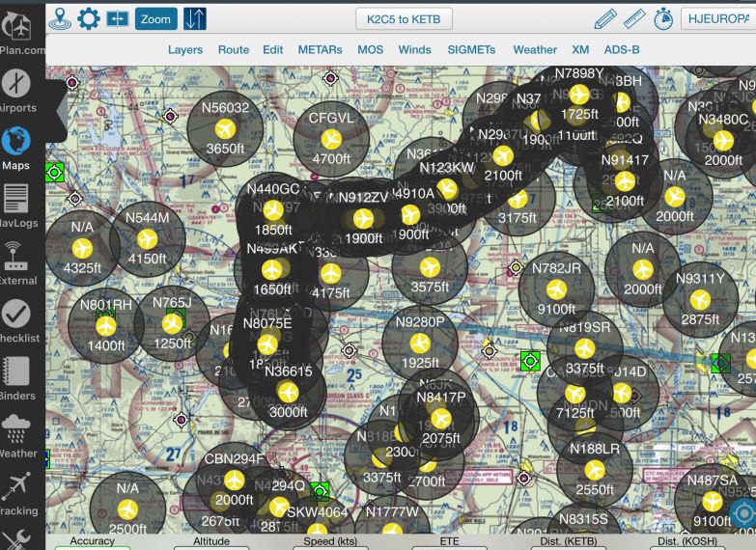Tap the N8075E aircraft icon
Image resolution: width=756 pixels, height=550 pixels.
pos(266,344)
